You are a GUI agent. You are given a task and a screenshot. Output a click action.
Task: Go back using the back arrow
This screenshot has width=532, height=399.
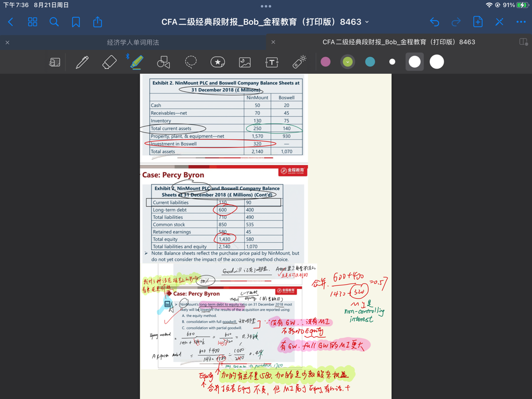point(10,22)
